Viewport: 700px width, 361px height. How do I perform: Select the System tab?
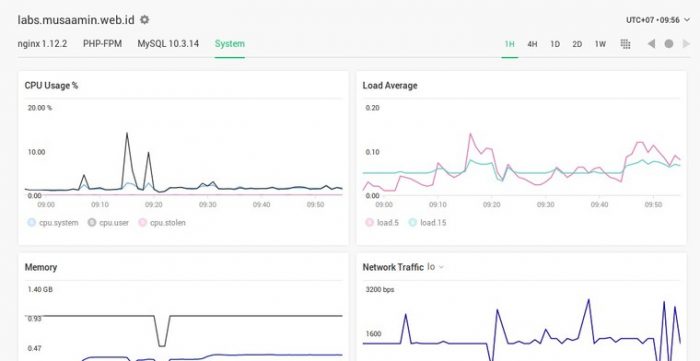(x=229, y=44)
